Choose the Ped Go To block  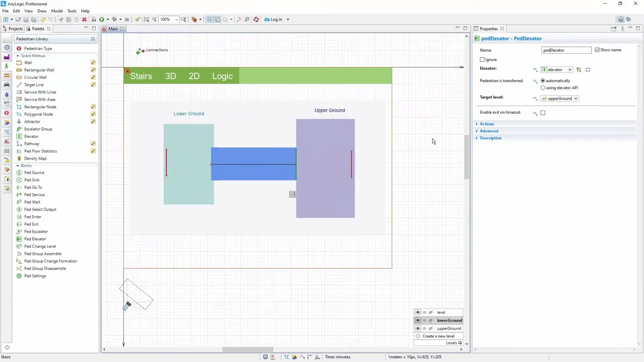(x=33, y=187)
